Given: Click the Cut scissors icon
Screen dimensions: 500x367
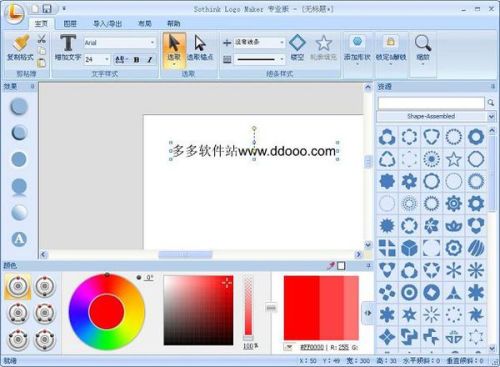Looking at the screenshot, I should [41, 39].
